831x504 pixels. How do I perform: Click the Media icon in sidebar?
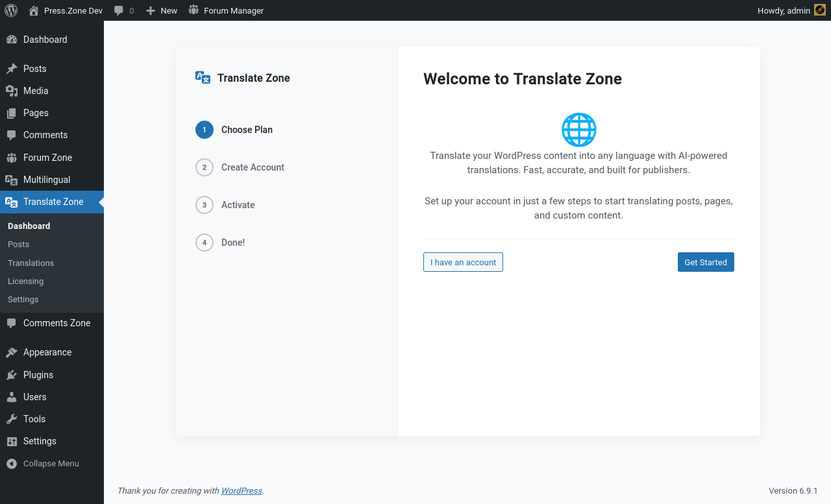point(12,91)
